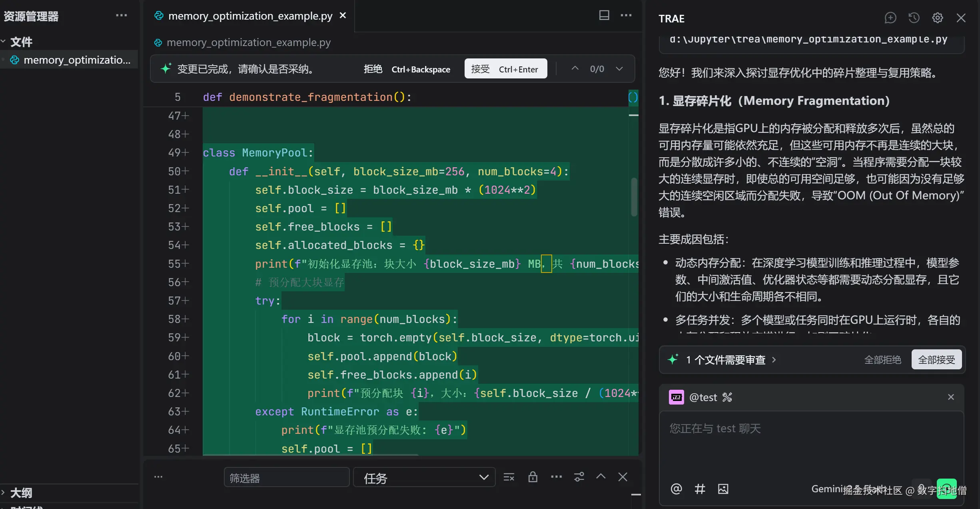
Task: Open TRAE settings gear icon
Action: click(937, 18)
